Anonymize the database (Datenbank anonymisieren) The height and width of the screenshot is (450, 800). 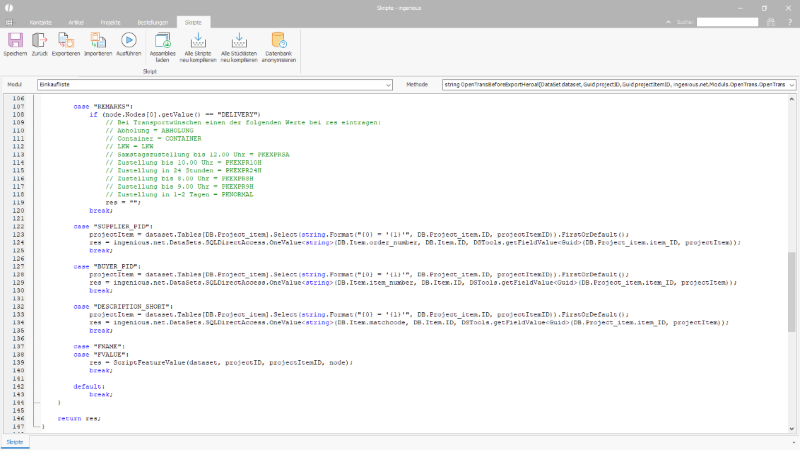pos(279,47)
